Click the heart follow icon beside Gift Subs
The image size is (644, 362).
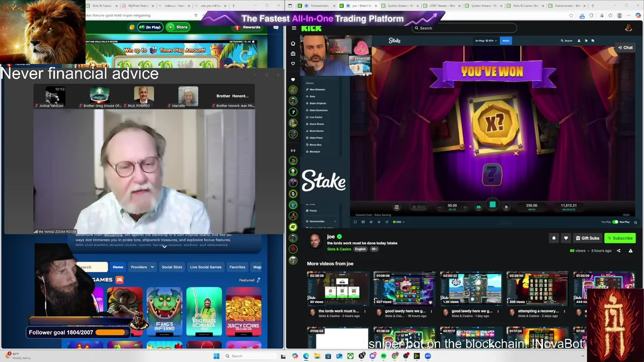[x=566, y=238]
